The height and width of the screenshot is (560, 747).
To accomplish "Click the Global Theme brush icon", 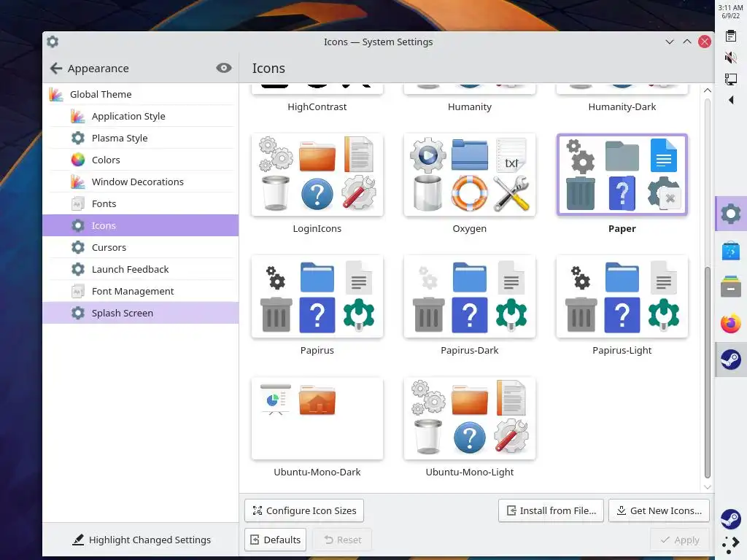I will (x=55, y=94).
